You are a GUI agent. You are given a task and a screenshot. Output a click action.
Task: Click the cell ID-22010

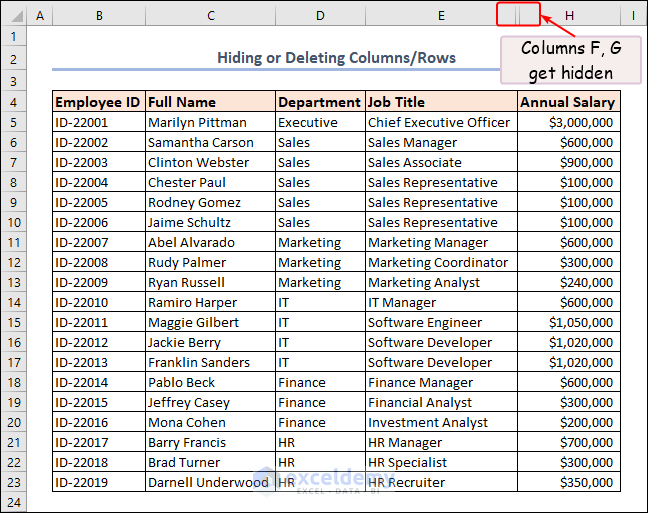[98, 302]
